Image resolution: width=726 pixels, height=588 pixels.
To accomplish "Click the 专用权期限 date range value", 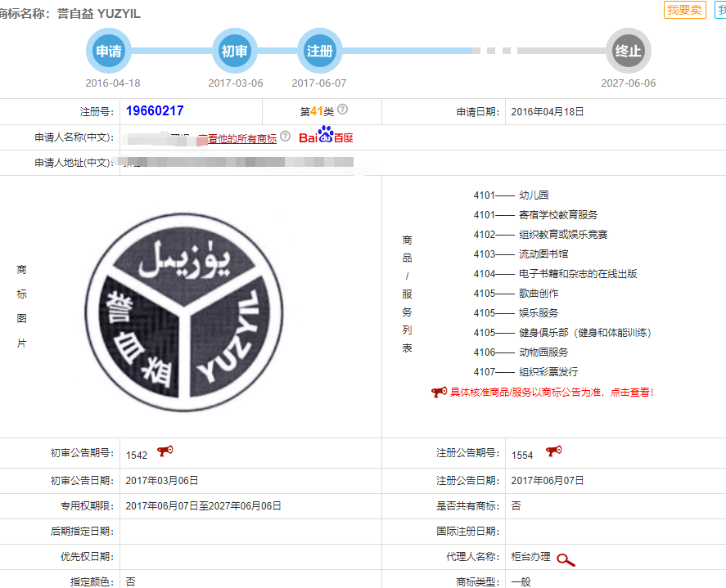I will [203, 506].
